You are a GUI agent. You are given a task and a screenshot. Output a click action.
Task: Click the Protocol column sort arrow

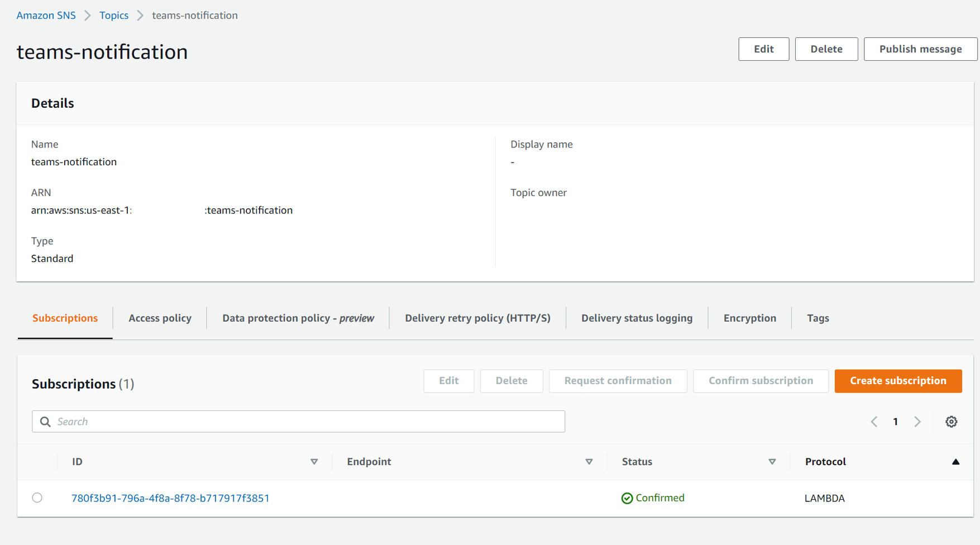pyautogui.click(x=956, y=462)
